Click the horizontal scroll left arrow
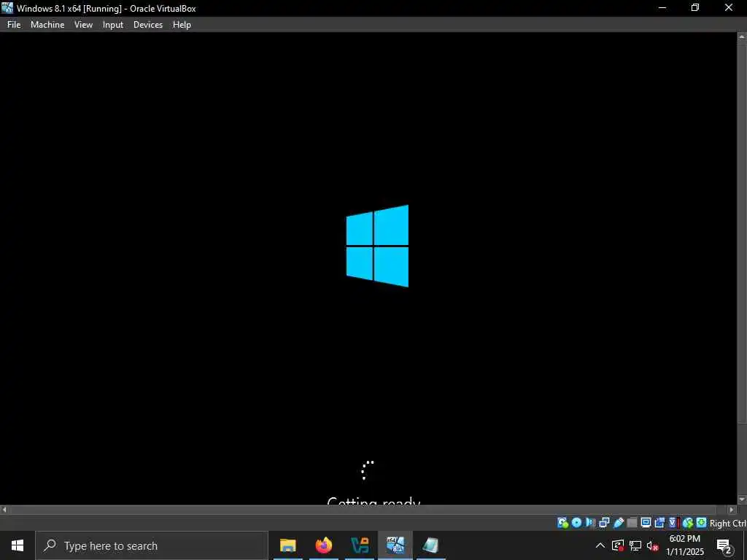This screenshot has height=560, width=747. [x=4, y=510]
